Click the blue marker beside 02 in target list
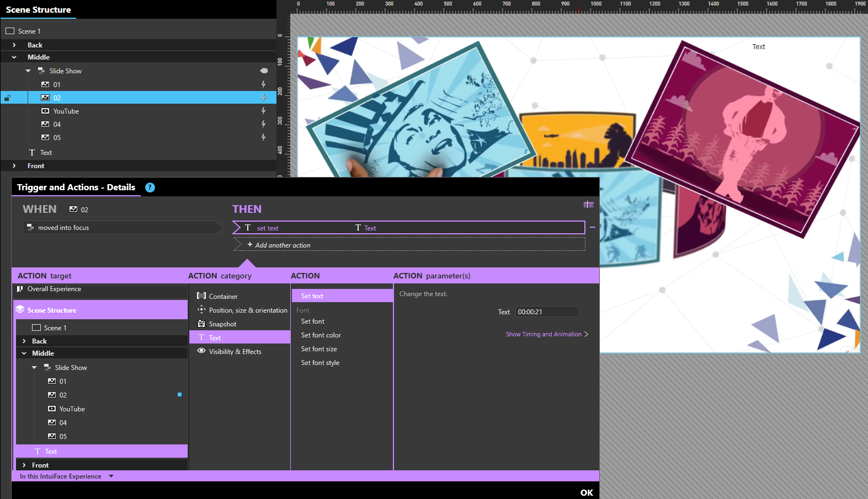This screenshot has height=499, width=868. pyautogui.click(x=179, y=395)
